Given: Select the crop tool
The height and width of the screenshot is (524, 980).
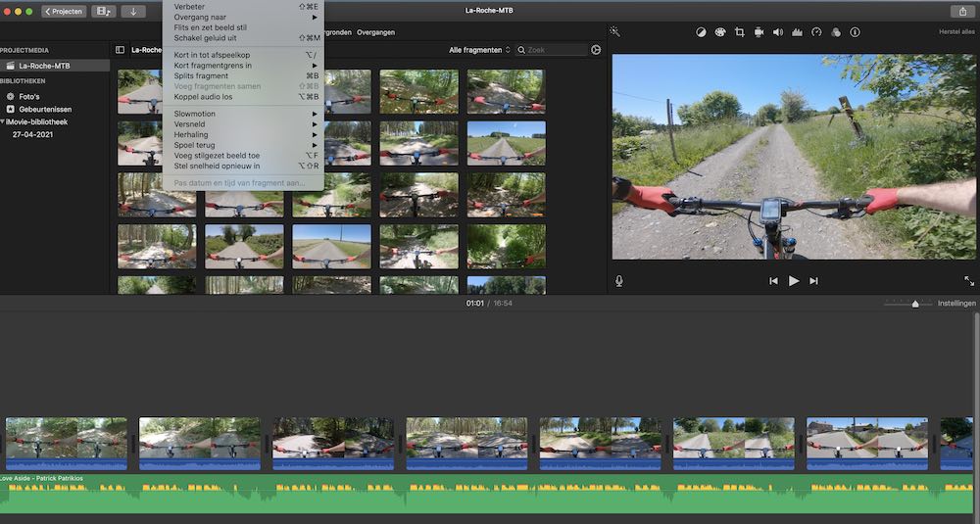Looking at the screenshot, I should [739, 32].
